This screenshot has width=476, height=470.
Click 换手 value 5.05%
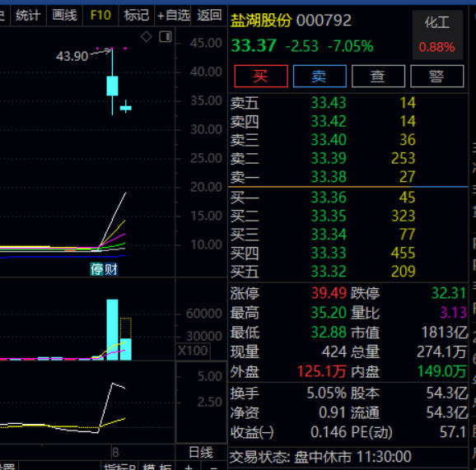point(326,393)
